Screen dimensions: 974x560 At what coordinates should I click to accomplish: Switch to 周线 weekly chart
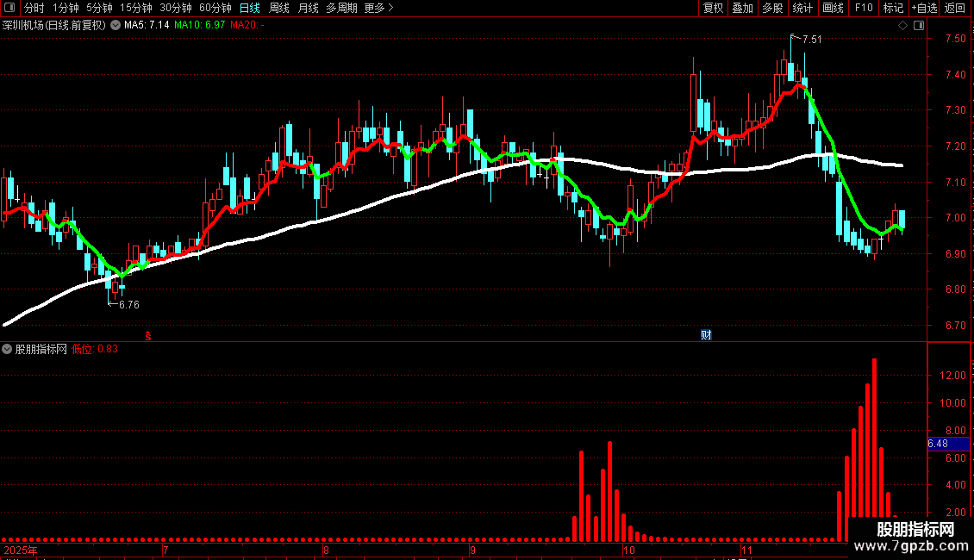pos(279,8)
